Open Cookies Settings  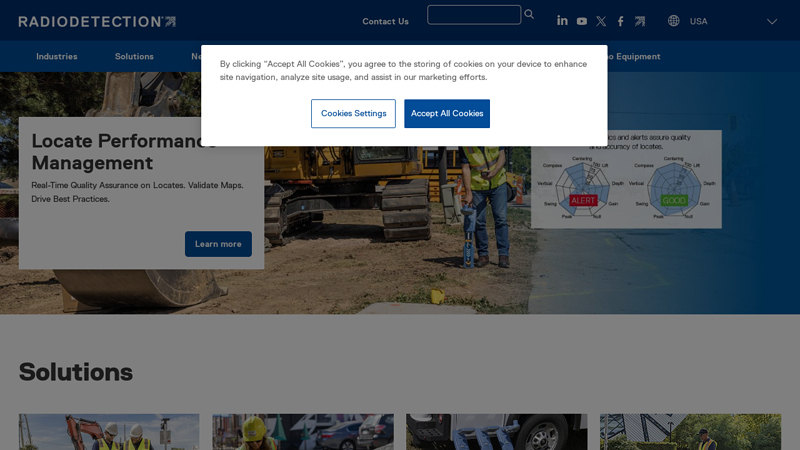click(353, 113)
